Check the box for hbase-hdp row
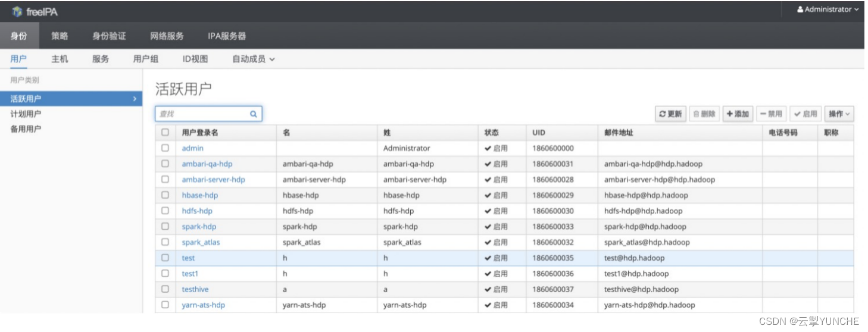868x332 pixels. (165, 195)
